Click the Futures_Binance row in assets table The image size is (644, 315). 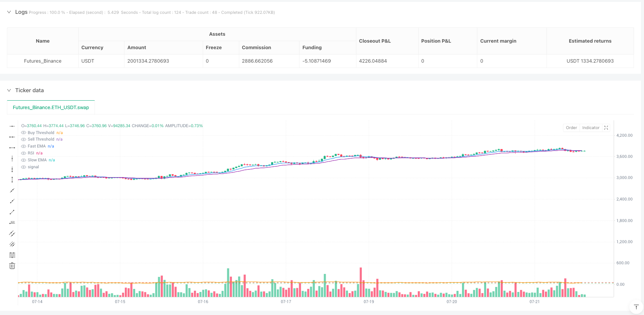(x=43, y=61)
